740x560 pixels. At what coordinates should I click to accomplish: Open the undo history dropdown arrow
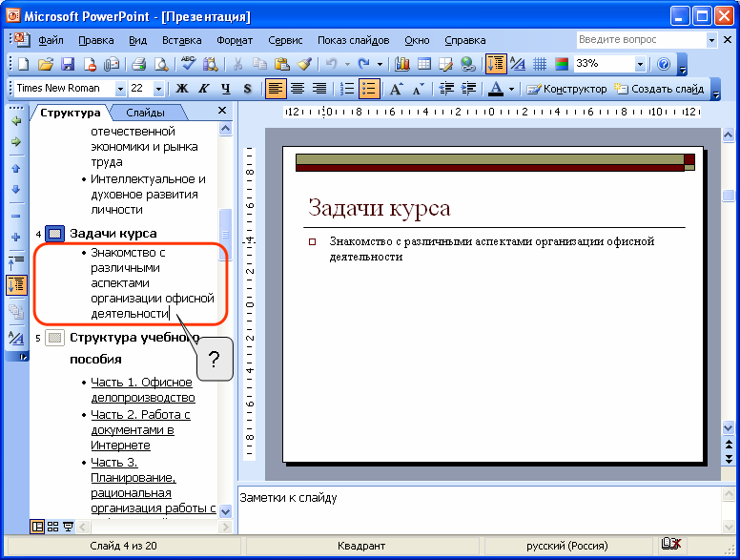click(347, 64)
